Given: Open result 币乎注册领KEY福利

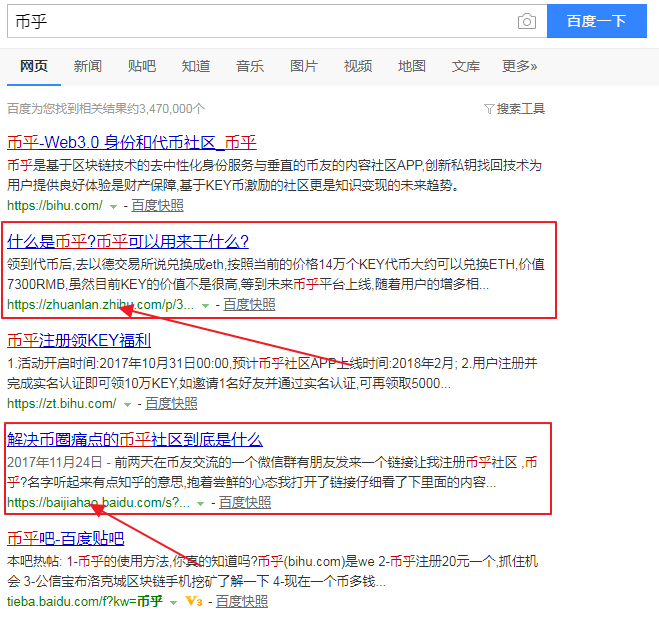Looking at the screenshot, I should point(79,340).
